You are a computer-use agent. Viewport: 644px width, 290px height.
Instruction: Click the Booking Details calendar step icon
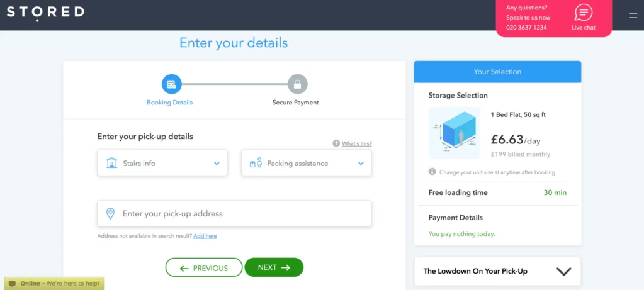pos(171,84)
